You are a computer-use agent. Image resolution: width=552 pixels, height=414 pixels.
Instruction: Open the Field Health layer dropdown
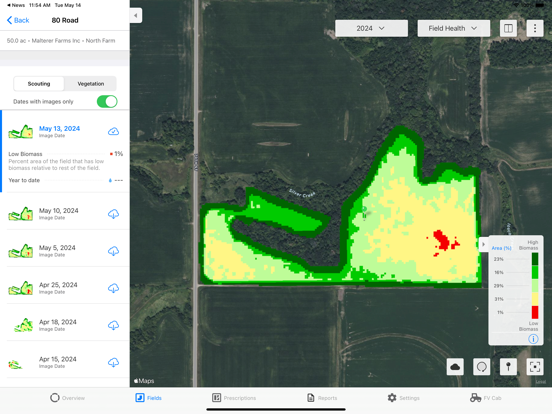pyautogui.click(x=453, y=29)
